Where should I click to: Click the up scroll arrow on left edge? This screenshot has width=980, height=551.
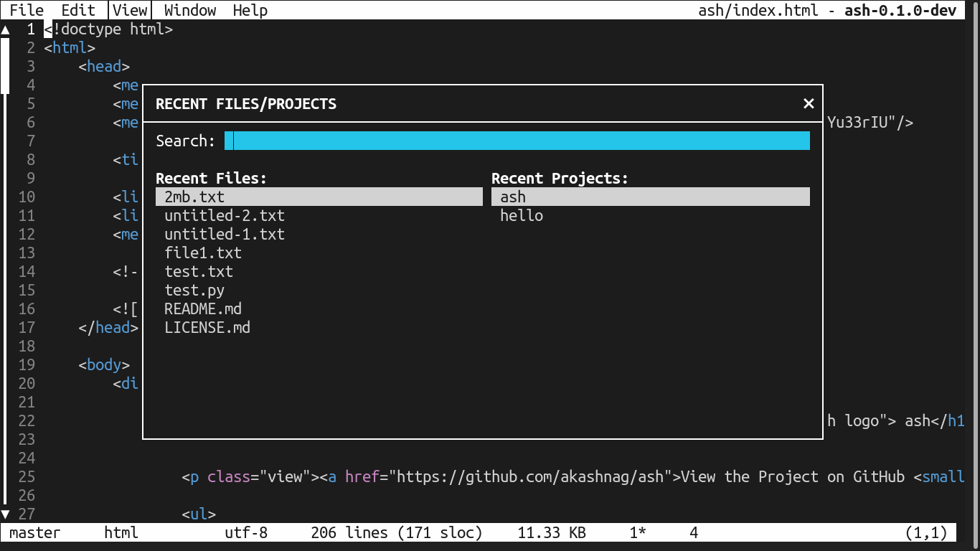pyautogui.click(x=5, y=29)
